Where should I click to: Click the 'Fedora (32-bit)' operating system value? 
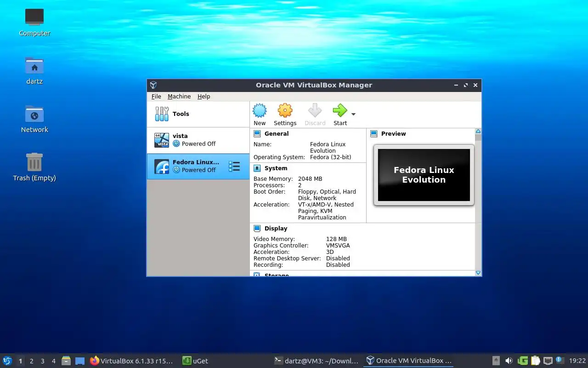coord(330,157)
